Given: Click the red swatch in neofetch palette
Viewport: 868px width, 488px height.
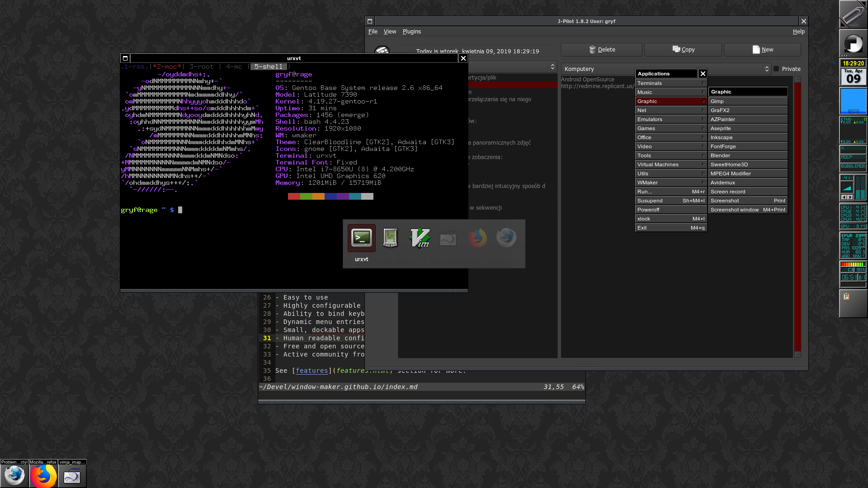Looking at the screenshot, I should 294,197.
